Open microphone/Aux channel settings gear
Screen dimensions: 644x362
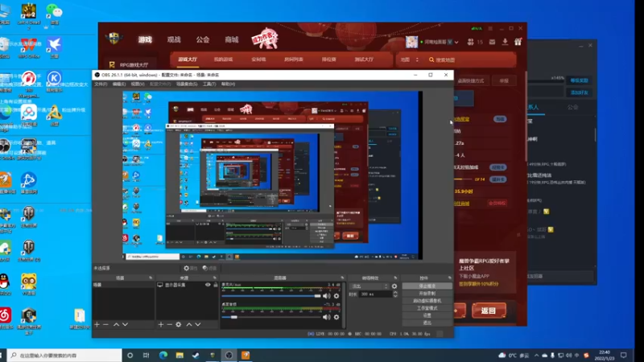coord(336,295)
